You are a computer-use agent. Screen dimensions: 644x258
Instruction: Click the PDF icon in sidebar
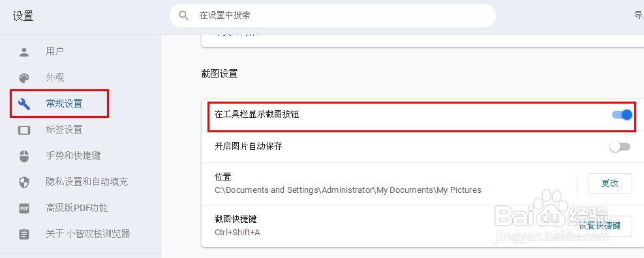pos(24,208)
